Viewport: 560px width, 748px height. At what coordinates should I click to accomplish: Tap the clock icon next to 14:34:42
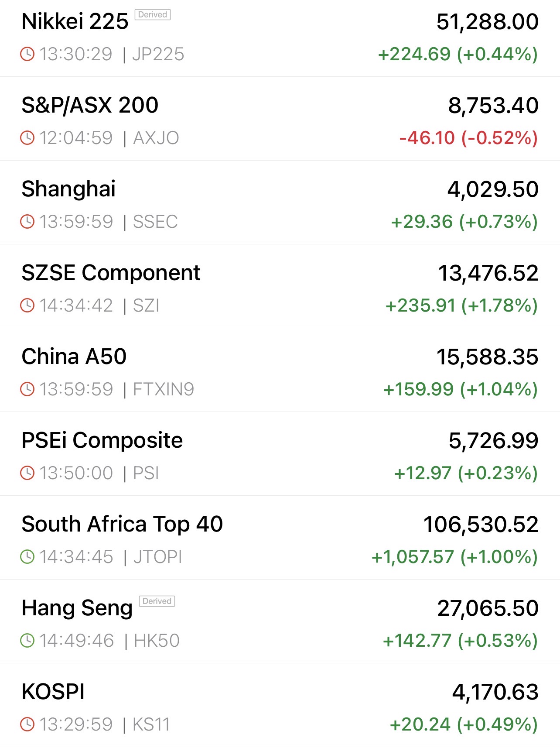27,305
